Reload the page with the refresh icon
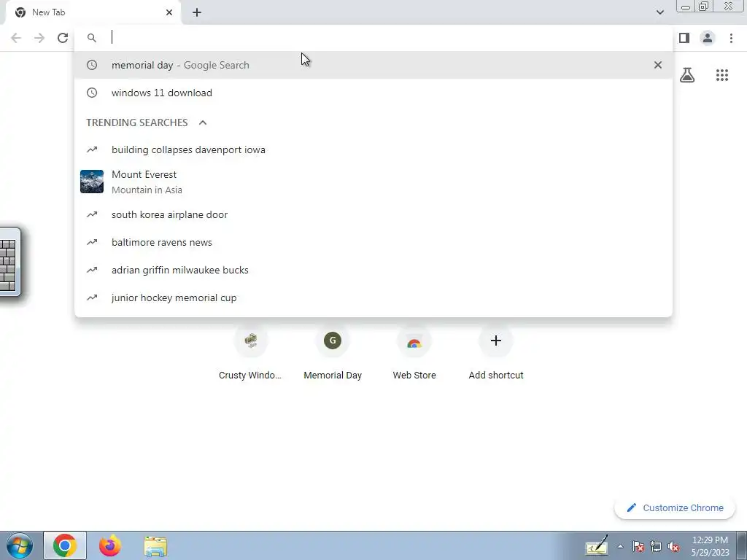 (63, 38)
